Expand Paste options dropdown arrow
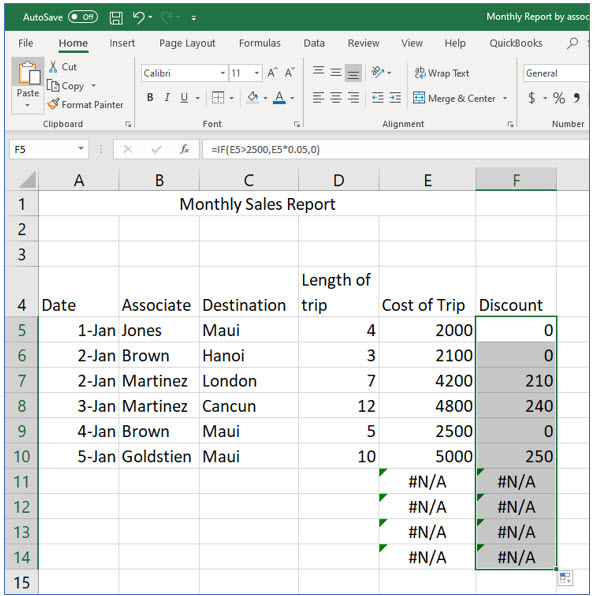Image resolution: width=598 pixels, height=596 pixels. click(x=27, y=105)
